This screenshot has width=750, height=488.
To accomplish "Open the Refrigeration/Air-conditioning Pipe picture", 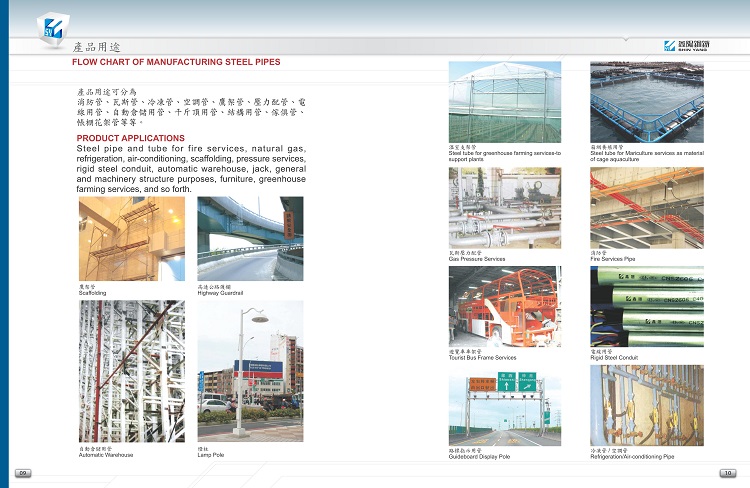I will click(646, 405).
